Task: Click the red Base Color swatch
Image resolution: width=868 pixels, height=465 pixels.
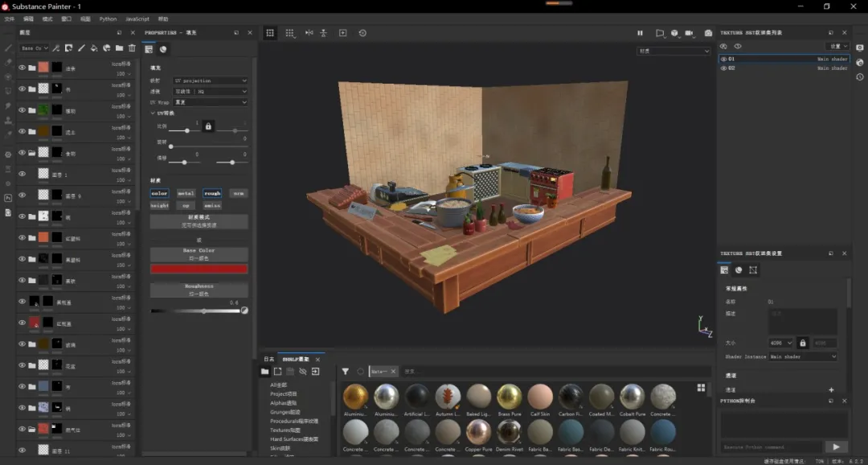Action: pyautogui.click(x=199, y=269)
